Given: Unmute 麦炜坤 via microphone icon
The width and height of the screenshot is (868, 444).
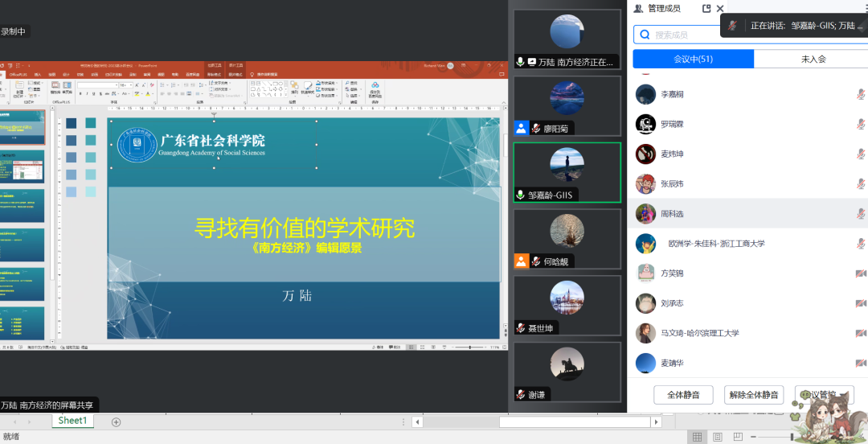Looking at the screenshot, I should pos(860,154).
